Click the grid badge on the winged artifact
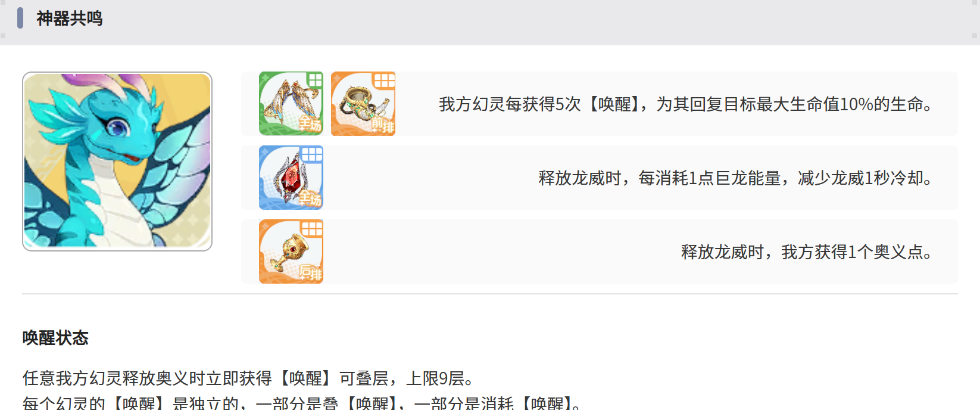 (x=314, y=80)
